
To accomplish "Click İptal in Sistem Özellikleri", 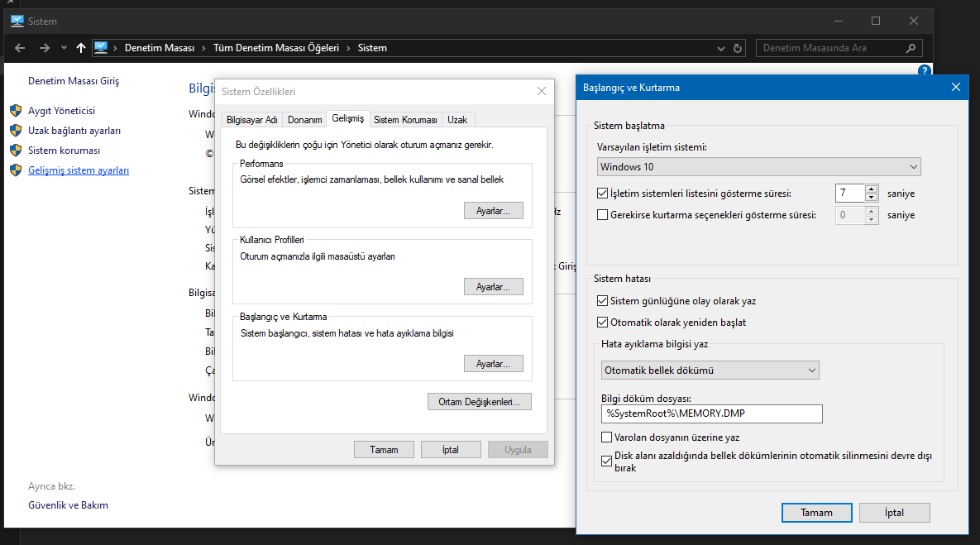I will click(451, 450).
